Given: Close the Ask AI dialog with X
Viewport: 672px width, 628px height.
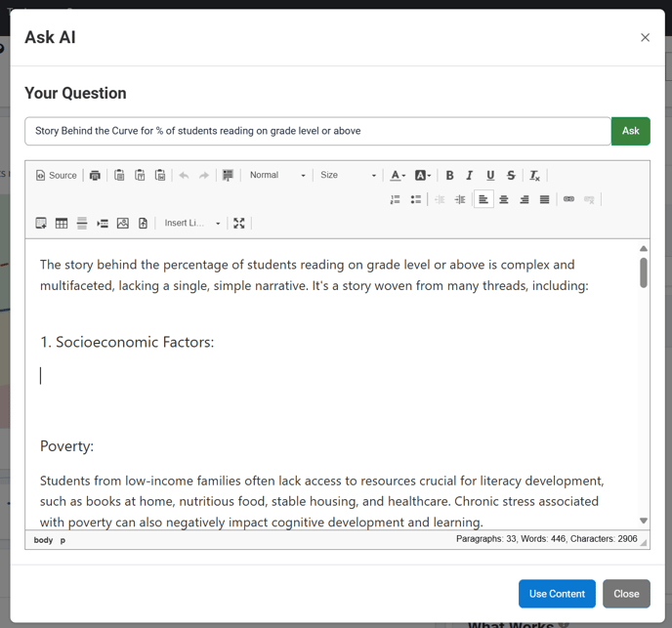Looking at the screenshot, I should (645, 38).
